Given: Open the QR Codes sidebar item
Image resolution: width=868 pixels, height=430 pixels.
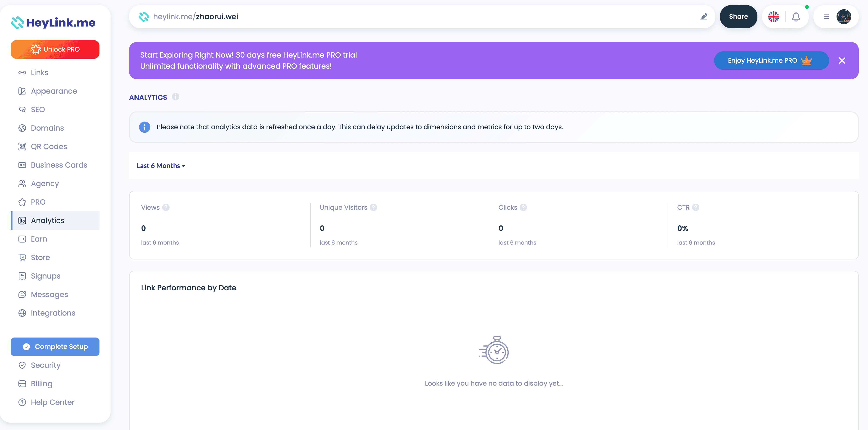Looking at the screenshot, I should click(49, 147).
